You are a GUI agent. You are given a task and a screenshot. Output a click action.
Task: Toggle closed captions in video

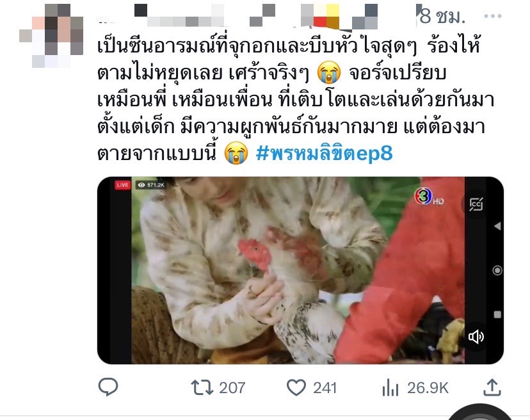476,204
